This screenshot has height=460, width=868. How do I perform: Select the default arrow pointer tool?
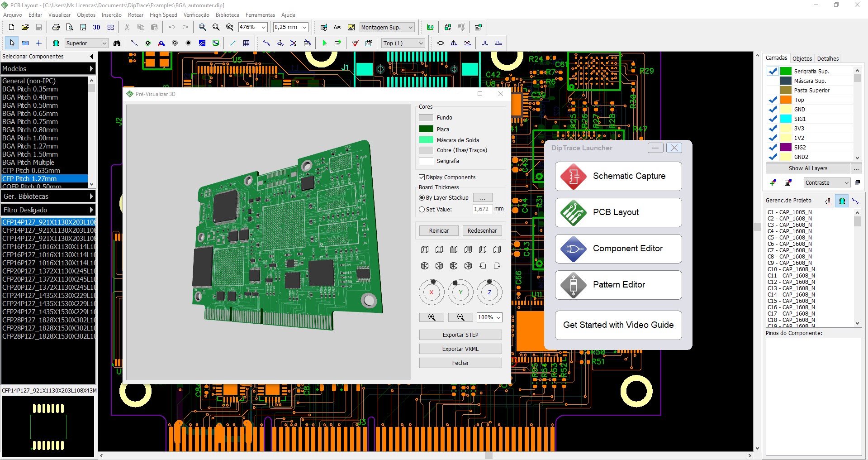coord(12,43)
